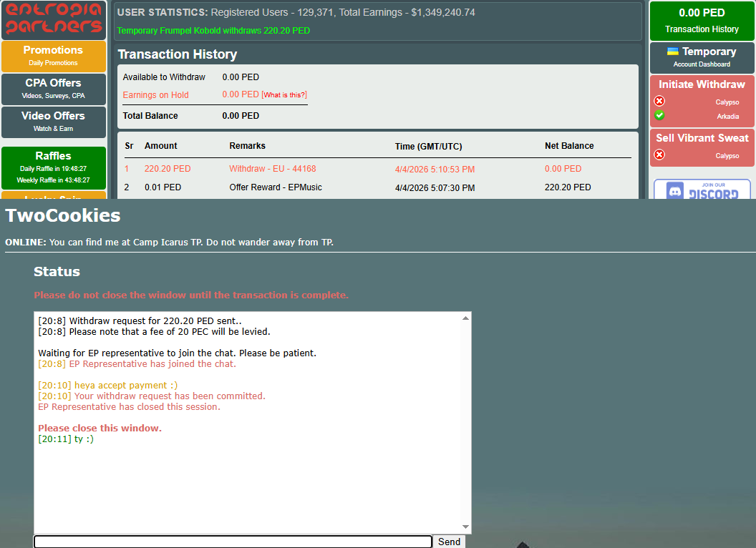Image resolution: width=756 pixels, height=548 pixels.
Task: Click the Ukraine flag icon beside Temporary
Action: 672,51
